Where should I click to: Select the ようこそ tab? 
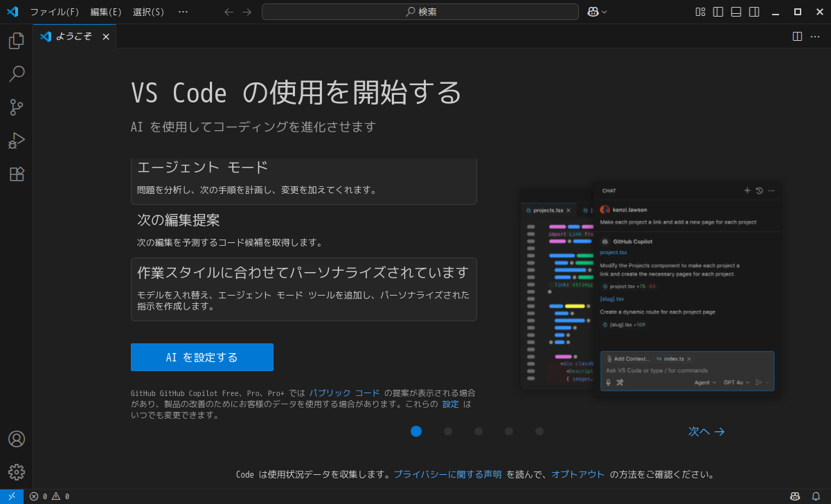pos(74,37)
